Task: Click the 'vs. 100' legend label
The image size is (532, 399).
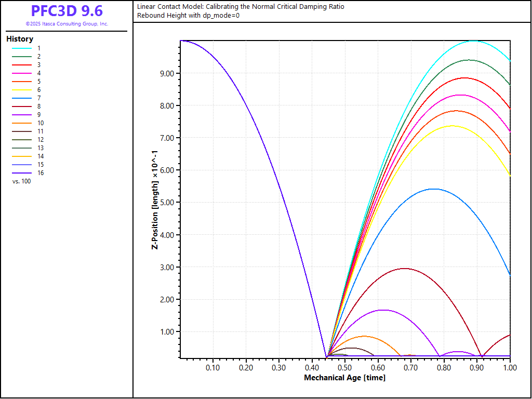Action: tap(21, 181)
